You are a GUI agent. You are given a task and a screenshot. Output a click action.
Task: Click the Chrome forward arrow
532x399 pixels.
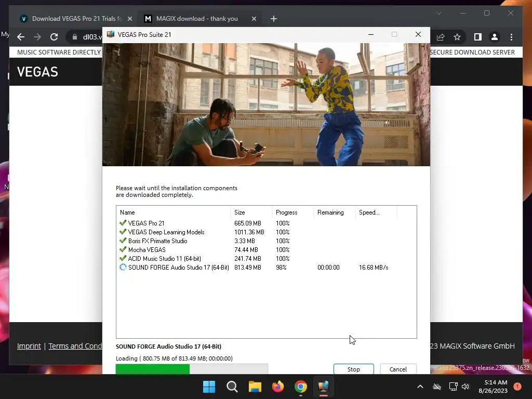[37, 37]
